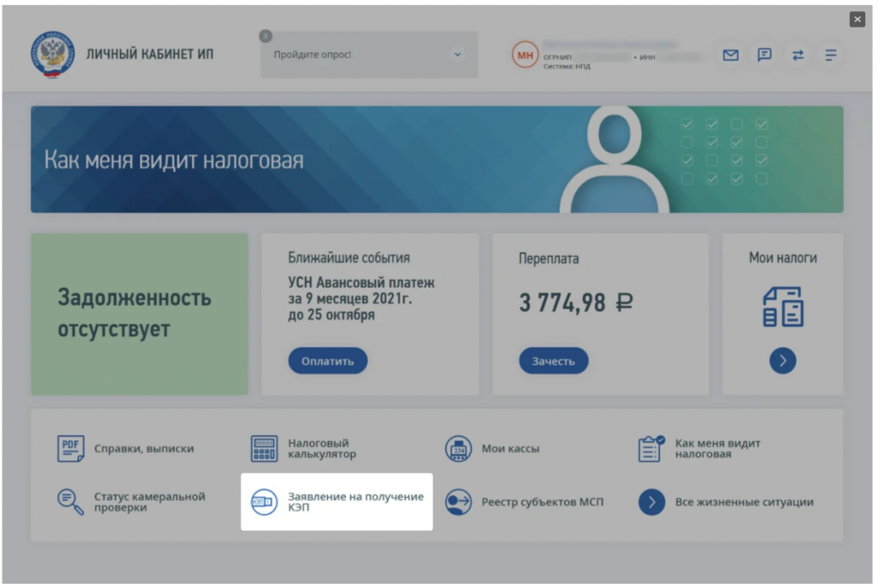The width and height of the screenshot is (879, 588).
Task: Close the overlay with the X button
Action: [858, 19]
